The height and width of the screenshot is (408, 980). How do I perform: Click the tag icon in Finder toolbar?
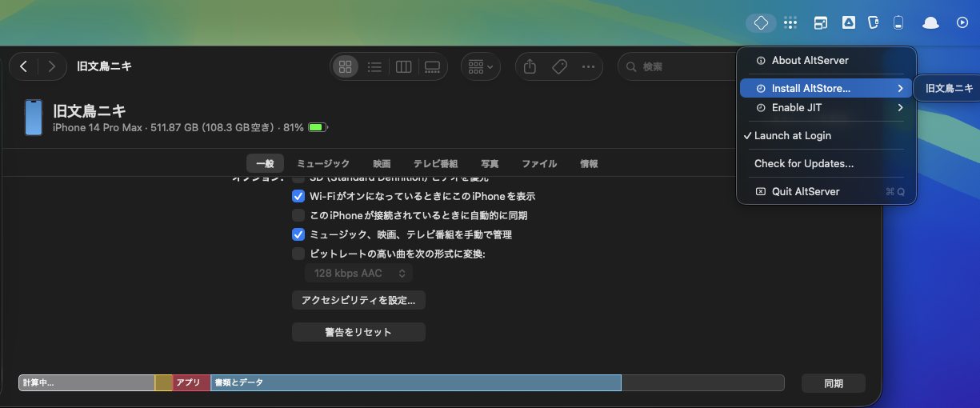[559, 67]
